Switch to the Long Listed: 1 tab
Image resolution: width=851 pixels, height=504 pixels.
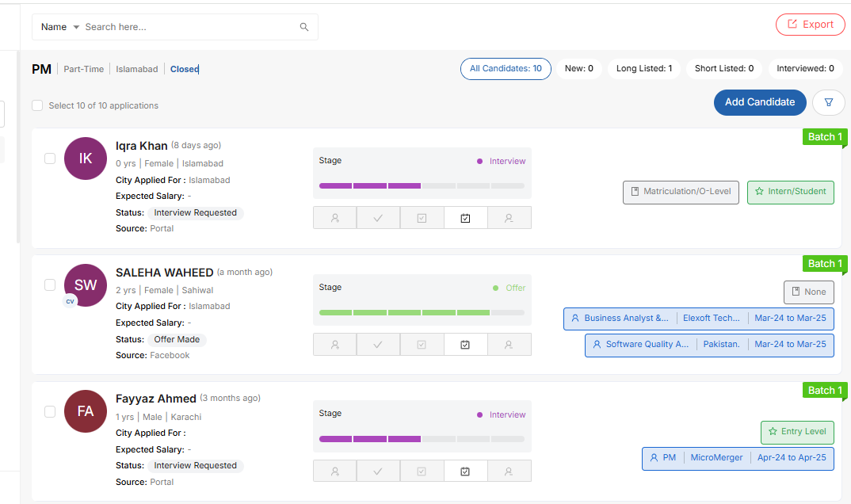[x=643, y=69]
